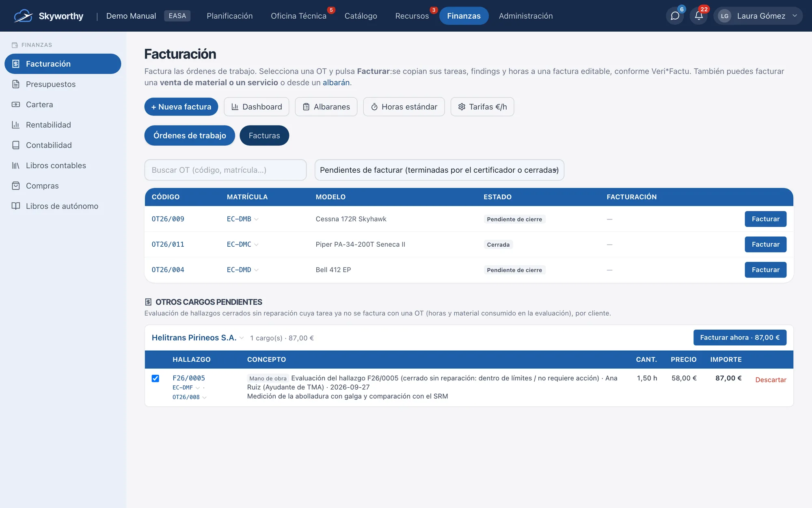Expand the EC-DMB matrícula chevron
Screen dimensions: 812x508
point(256,219)
